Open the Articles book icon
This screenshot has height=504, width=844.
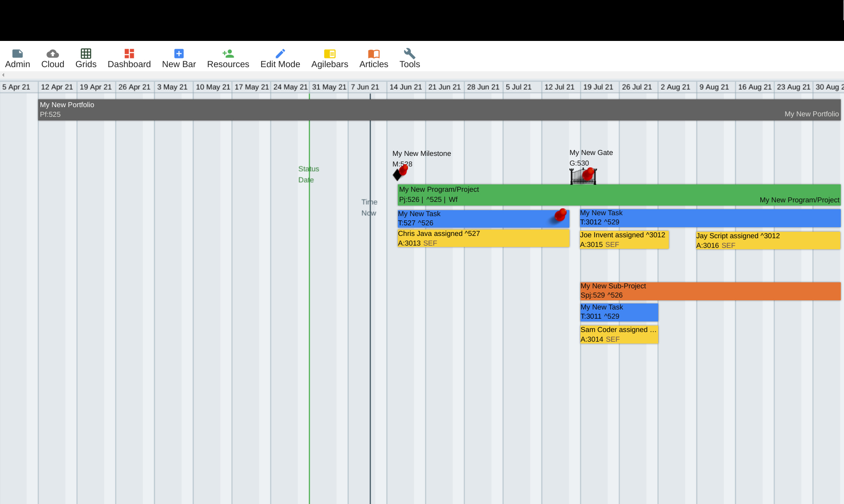tap(373, 54)
